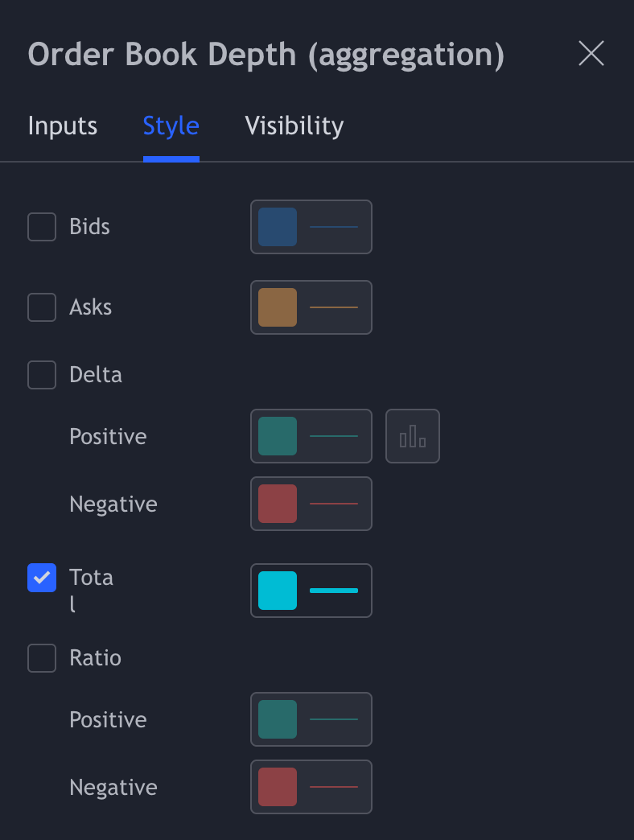Uncheck the Total checkbox
The image size is (634, 840).
coord(42,578)
